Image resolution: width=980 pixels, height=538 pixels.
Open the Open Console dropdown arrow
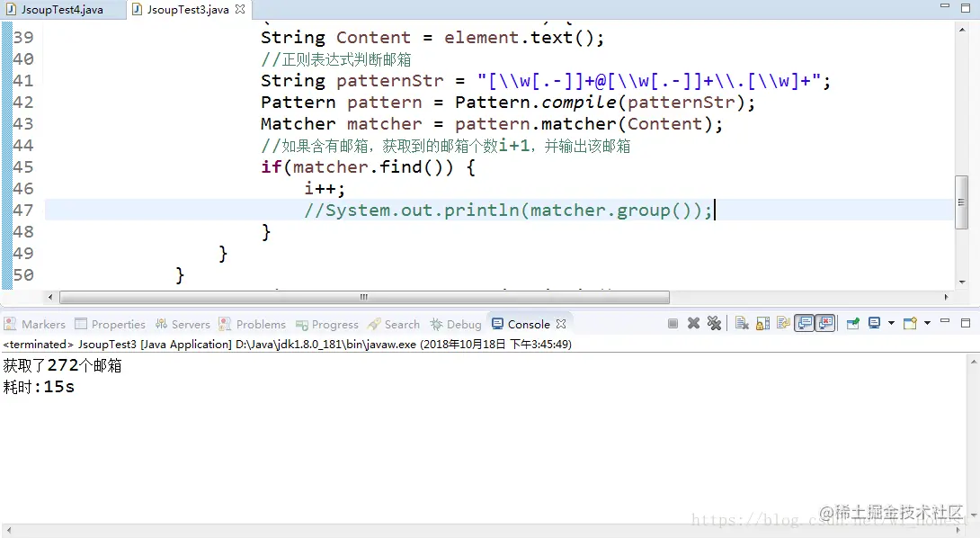click(928, 323)
